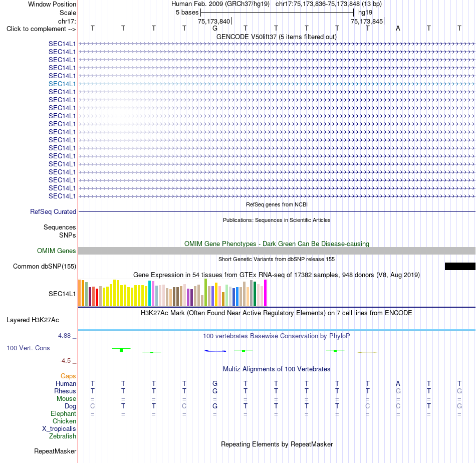Click the Sequences label of Publications track
The image size is (476, 463).
coord(60,227)
